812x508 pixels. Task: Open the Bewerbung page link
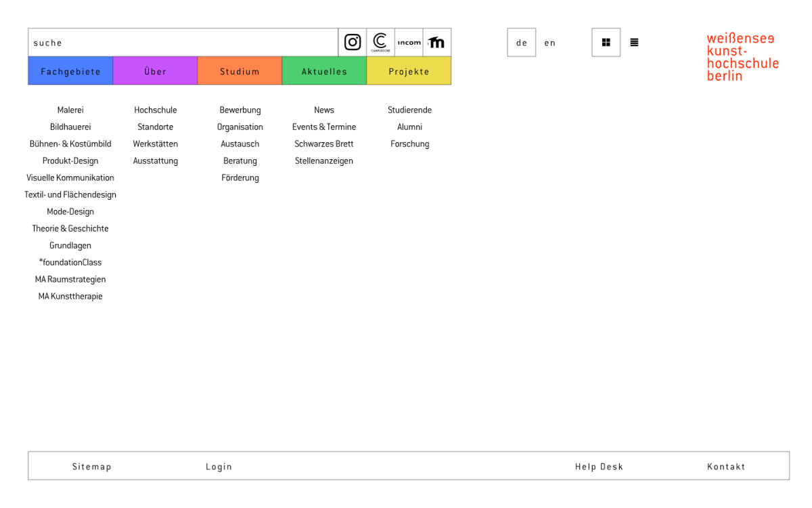(240, 110)
